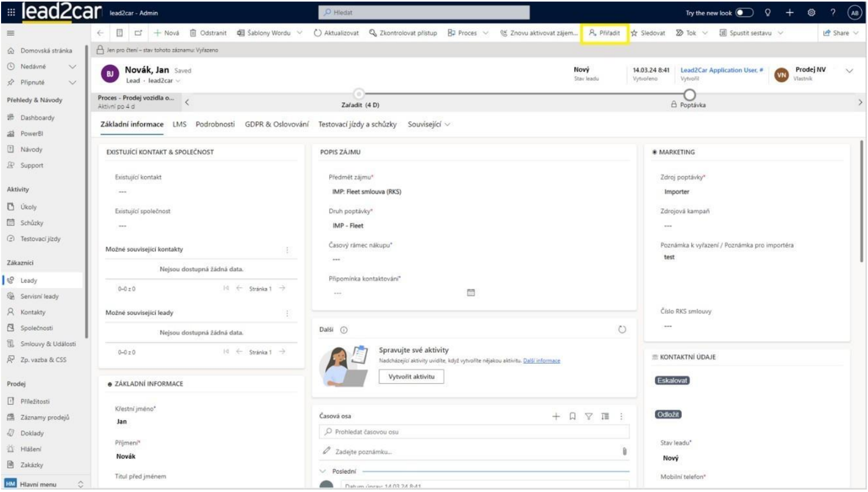Open the Share dropdown menu
Screen dimensions: 868x492
(841, 33)
